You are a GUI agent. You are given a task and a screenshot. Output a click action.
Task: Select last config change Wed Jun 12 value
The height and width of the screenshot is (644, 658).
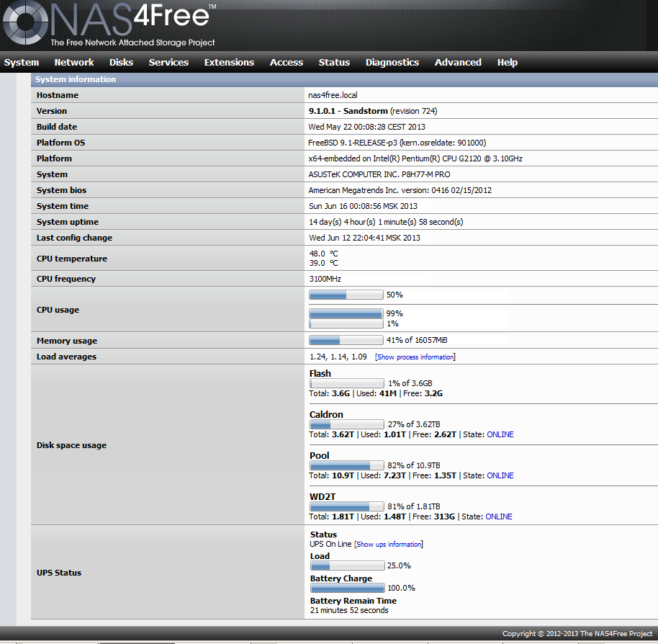point(365,238)
